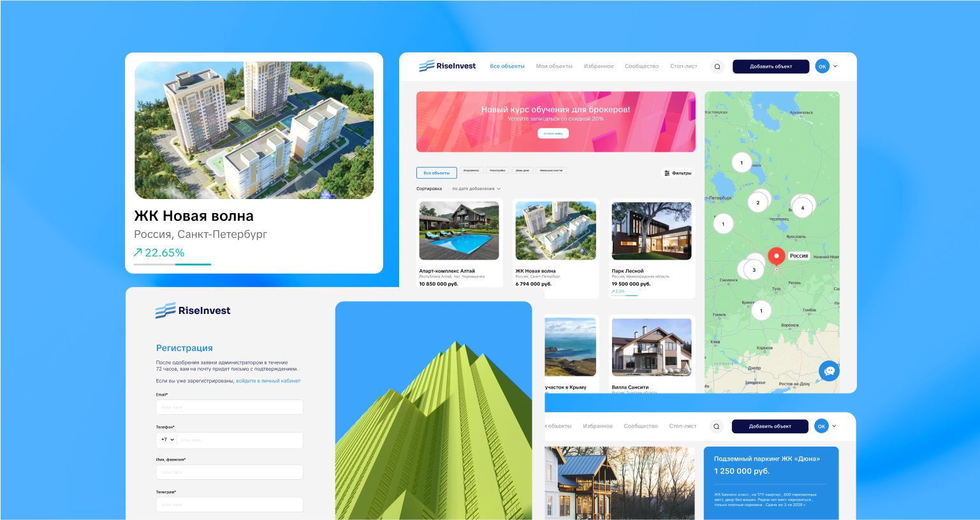Viewport: 980px width, 520px height.
Task: Click 'Добавить объект' in the bottom panel navbar
Action: (x=770, y=426)
